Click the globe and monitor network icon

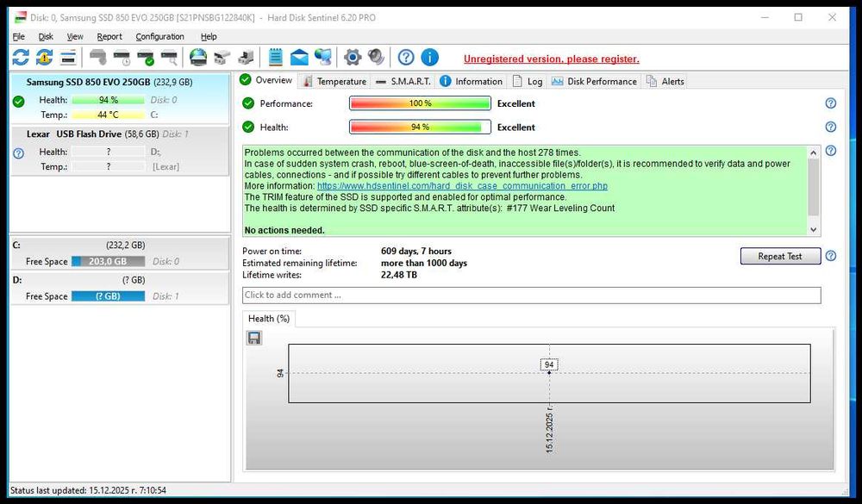coord(322,57)
